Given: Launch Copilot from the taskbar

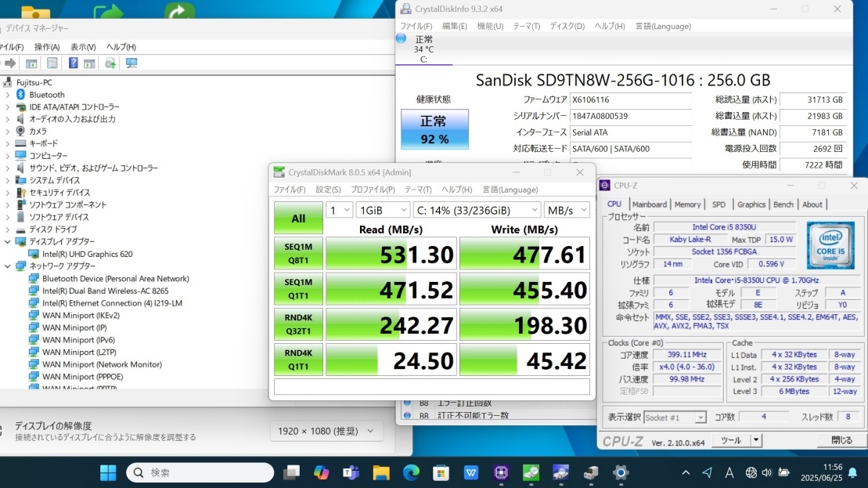Looking at the screenshot, I should [321, 472].
